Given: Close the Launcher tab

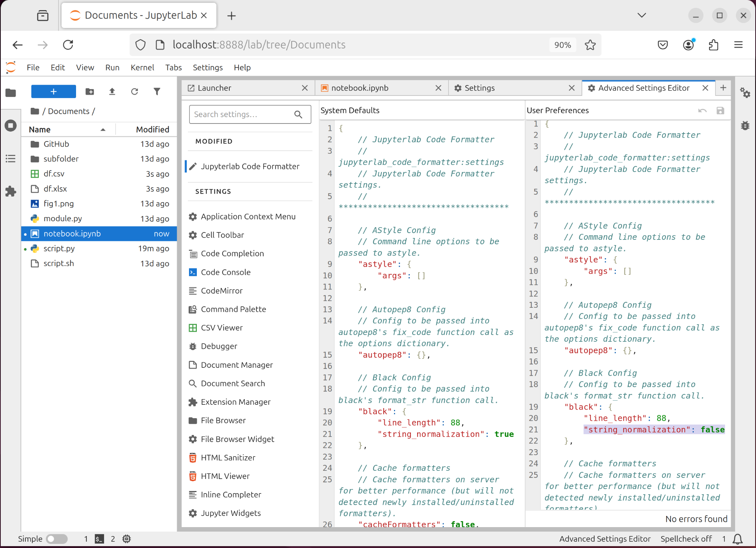Looking at the screenshot, I should (x=305, y=88).
